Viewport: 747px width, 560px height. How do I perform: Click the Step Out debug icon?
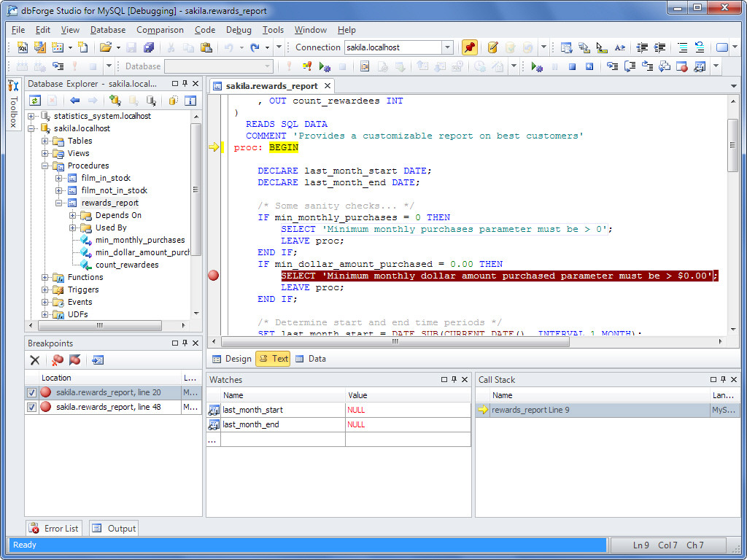(x=647, y=66)
